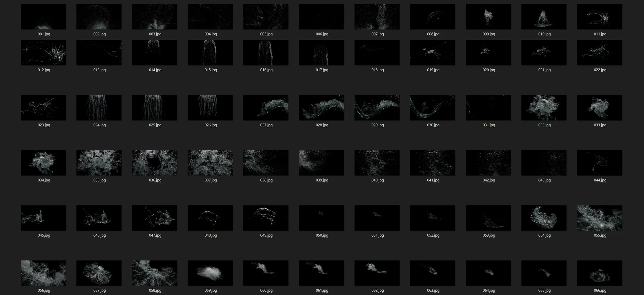Select the 057.jpg thumbnail
The height and width of the screenshot is (295, 644).
point(99,273)
